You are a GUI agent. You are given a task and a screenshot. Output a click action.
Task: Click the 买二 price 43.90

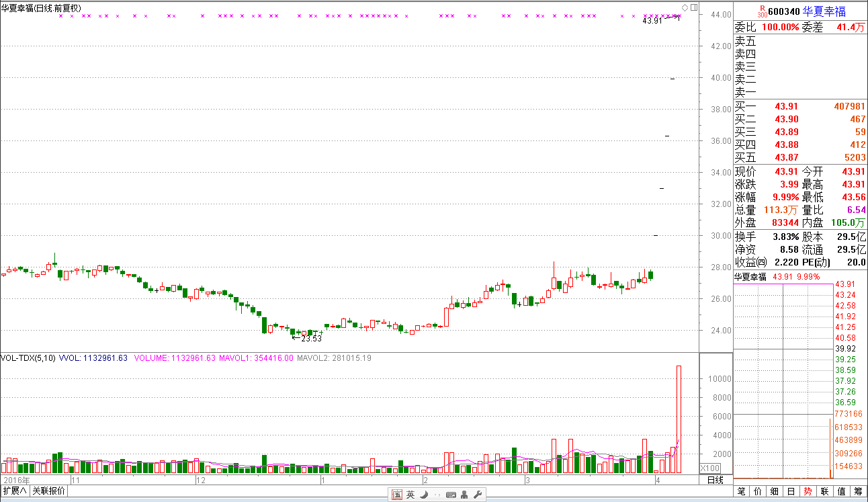pyautogui.click(x=786, y=119)
